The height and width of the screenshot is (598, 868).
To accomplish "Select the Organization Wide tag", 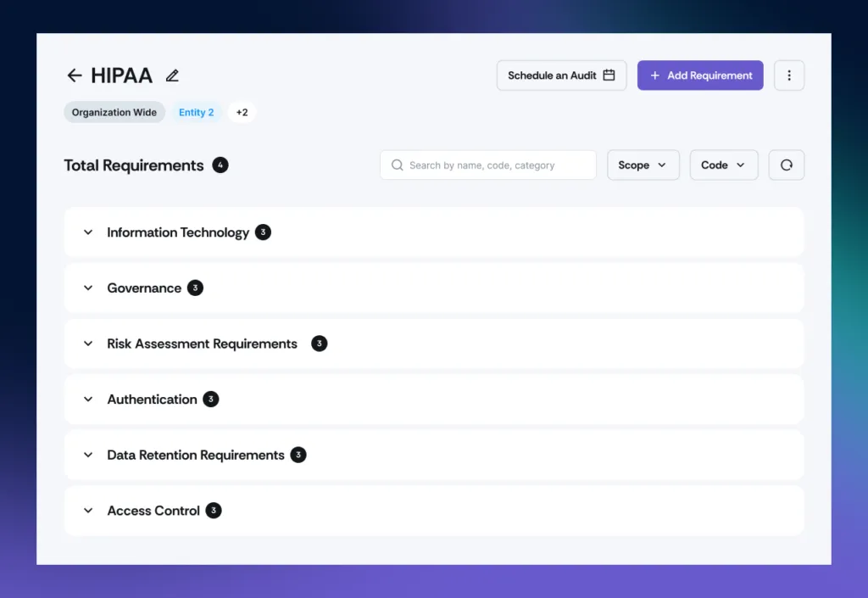I will pyautogui.click(x=114, y=113).
